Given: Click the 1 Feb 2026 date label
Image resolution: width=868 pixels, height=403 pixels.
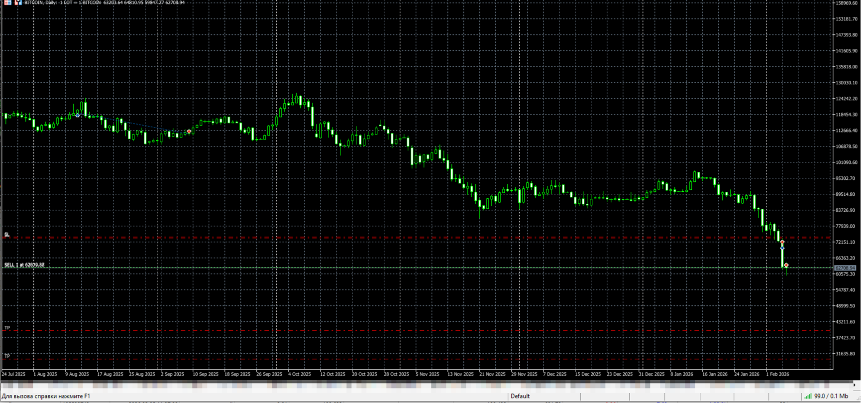Looking at the screenshot, I should (x=777, y=374).
